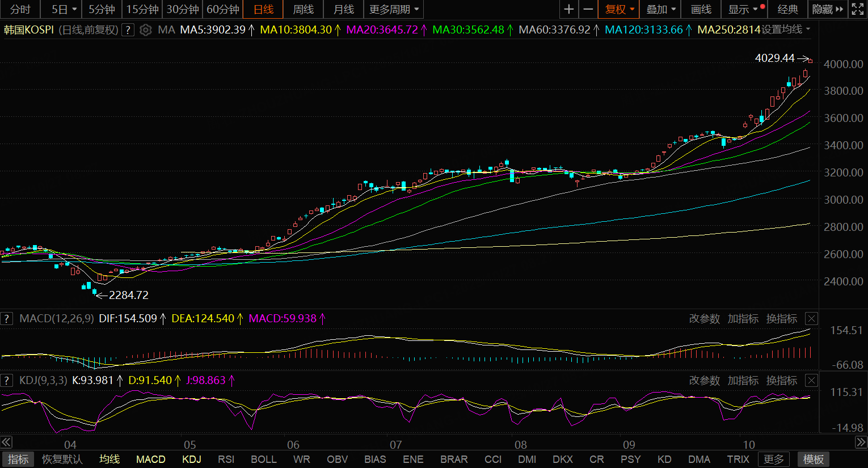Click 恢复默认 to restore defaults
This screenshot has width=868, height=468.
click(62, 459)
